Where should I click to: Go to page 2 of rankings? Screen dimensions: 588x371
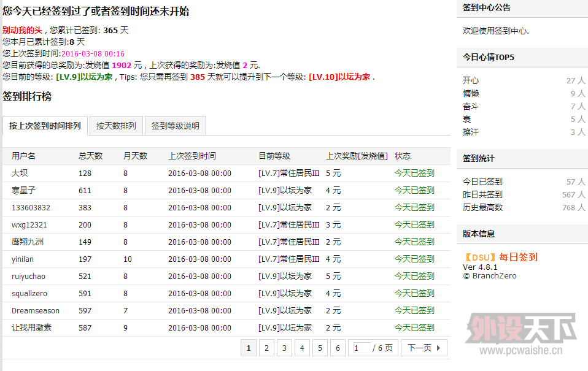click(x=266, y=348)
